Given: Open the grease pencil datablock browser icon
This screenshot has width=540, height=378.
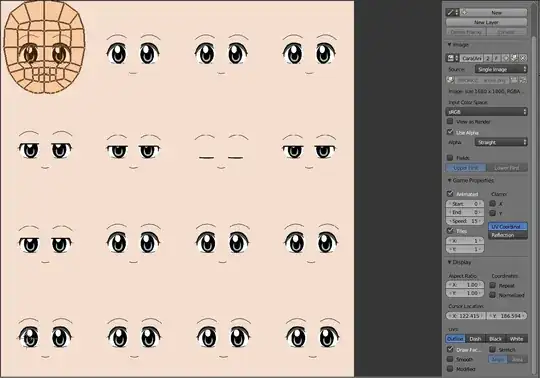Looking at the screenshot, I should coord(453,12).
